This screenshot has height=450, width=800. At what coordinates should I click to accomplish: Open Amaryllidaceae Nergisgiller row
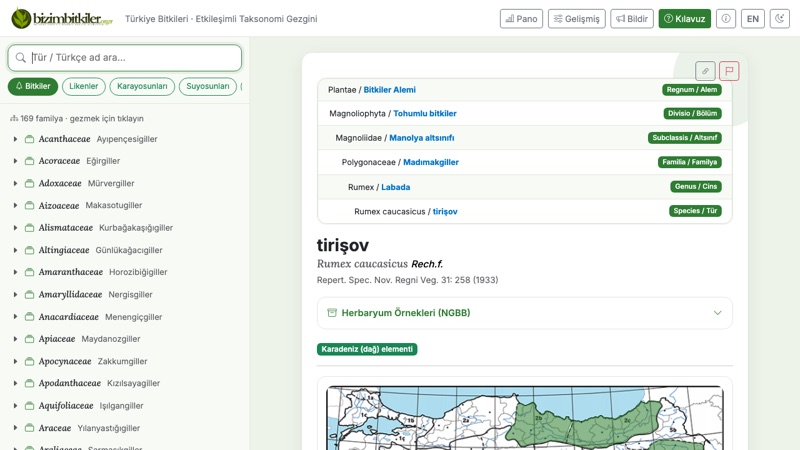point(124,294)
